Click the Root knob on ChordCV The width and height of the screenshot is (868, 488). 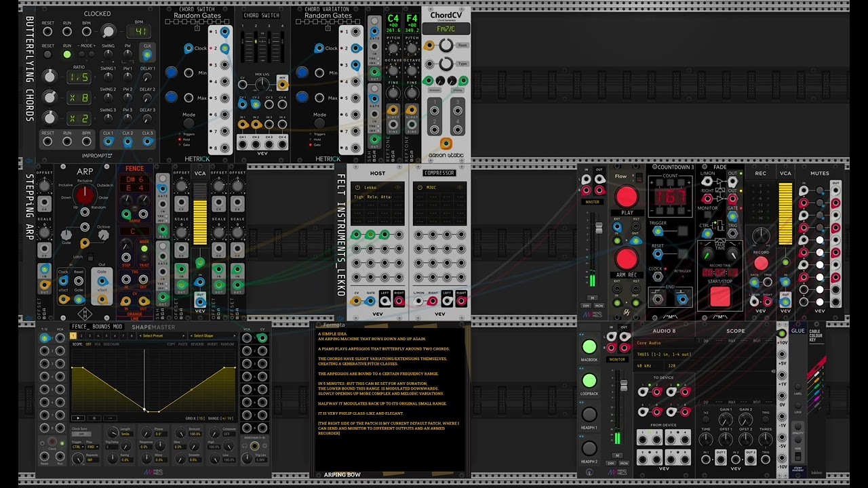[x=446, y=45]
